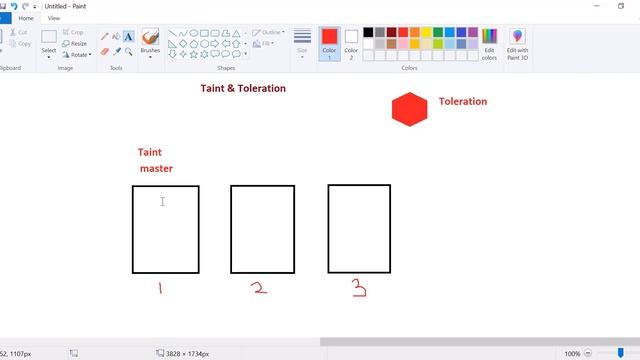Pick the yellow color swatch
Image resolution: width=640 pixels, height=360 pixels.
coord(427,32)
